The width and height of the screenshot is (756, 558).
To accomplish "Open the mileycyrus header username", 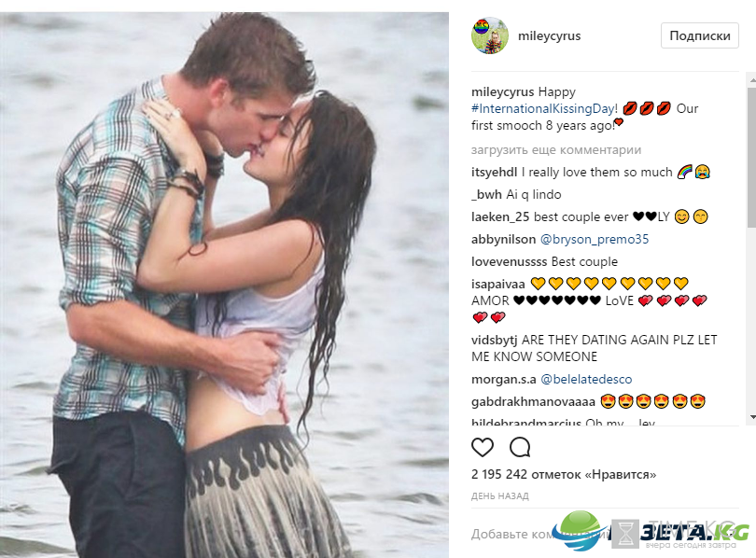I will [x=549, y=36].
